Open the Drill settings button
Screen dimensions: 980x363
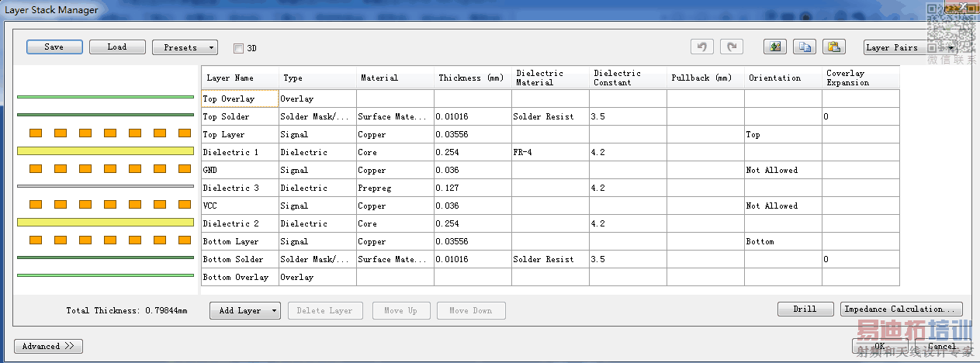pos(805,309)
